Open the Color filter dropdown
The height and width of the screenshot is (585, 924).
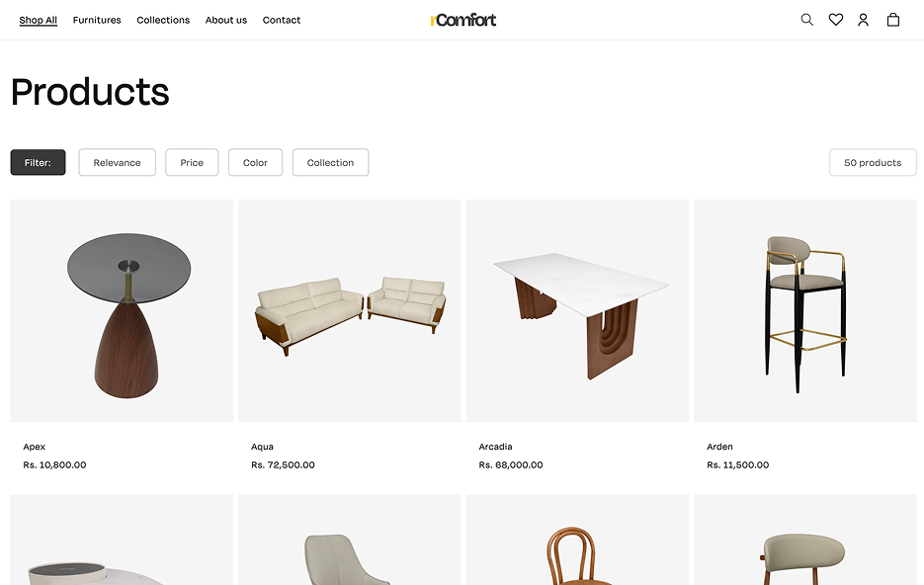(x=255, y=163)
